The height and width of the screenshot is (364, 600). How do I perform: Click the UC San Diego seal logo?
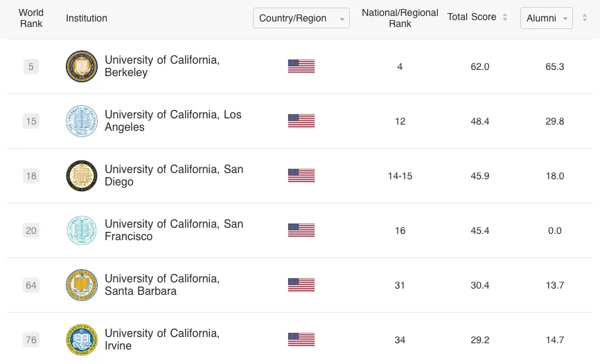click(x=82, y=176)
